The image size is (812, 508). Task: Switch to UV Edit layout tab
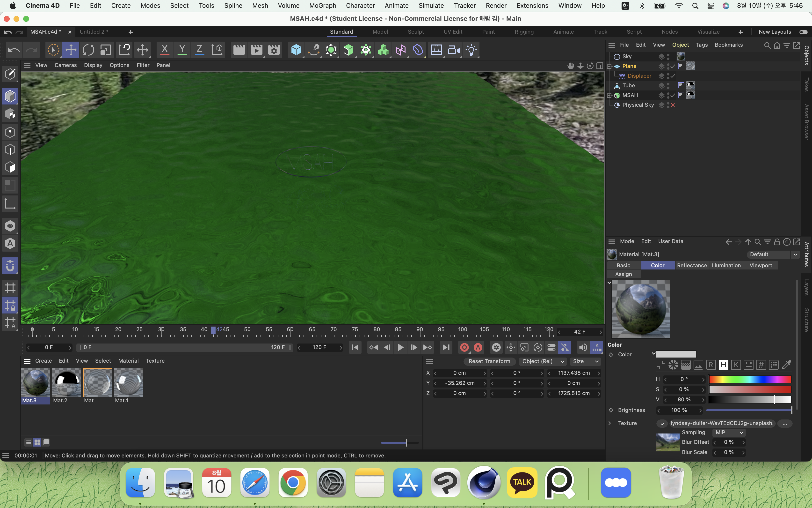453,32
